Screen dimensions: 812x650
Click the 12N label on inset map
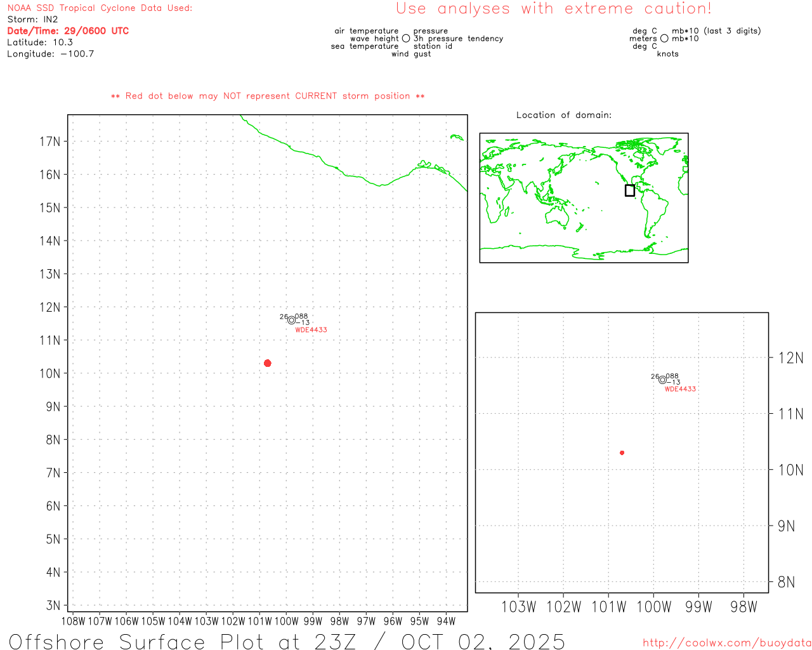[790, 358]
